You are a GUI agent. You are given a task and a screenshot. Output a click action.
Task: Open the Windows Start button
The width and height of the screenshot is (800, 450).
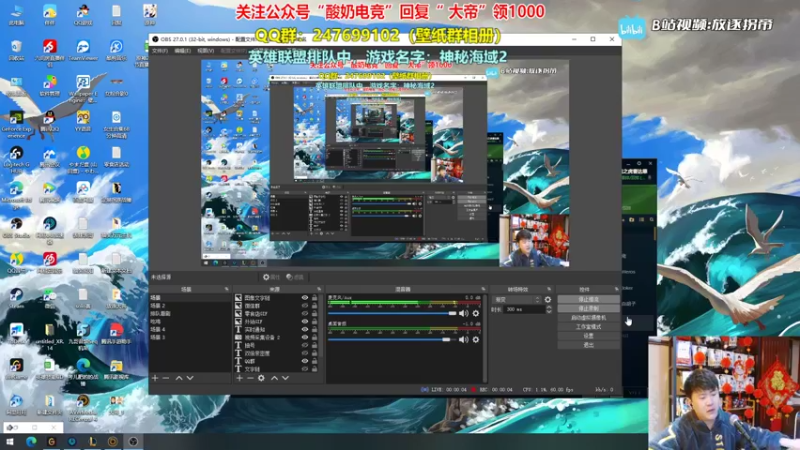coord(10,442)
